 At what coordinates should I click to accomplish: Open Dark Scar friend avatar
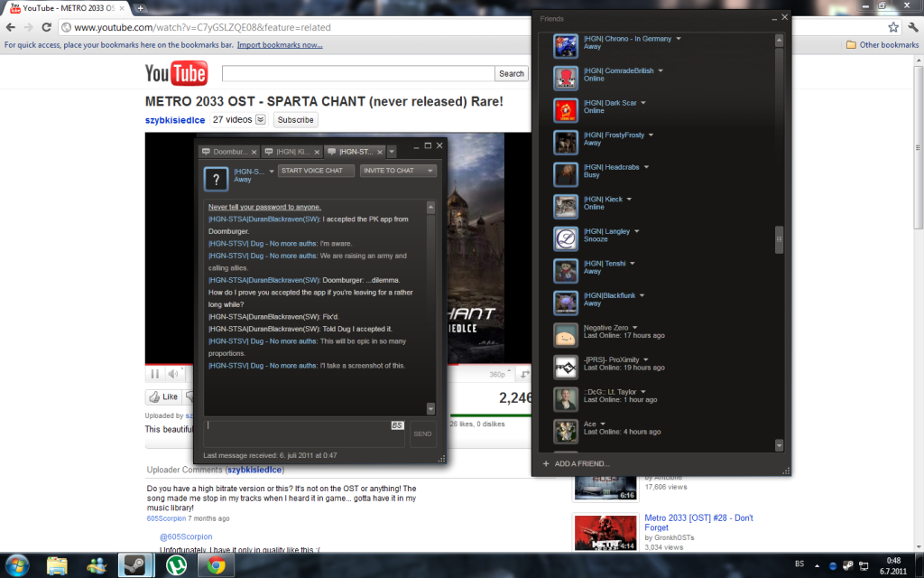[566, 110]
